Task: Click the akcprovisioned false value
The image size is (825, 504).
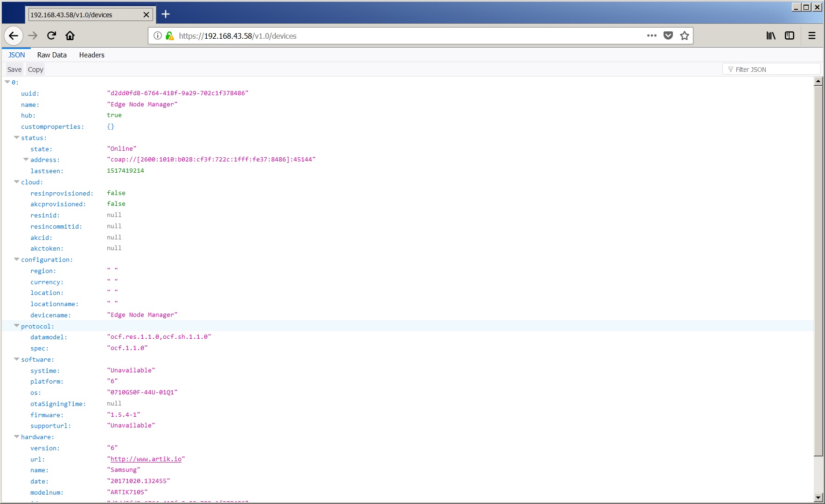Action: pyautogui.click(x=116, y=204)
